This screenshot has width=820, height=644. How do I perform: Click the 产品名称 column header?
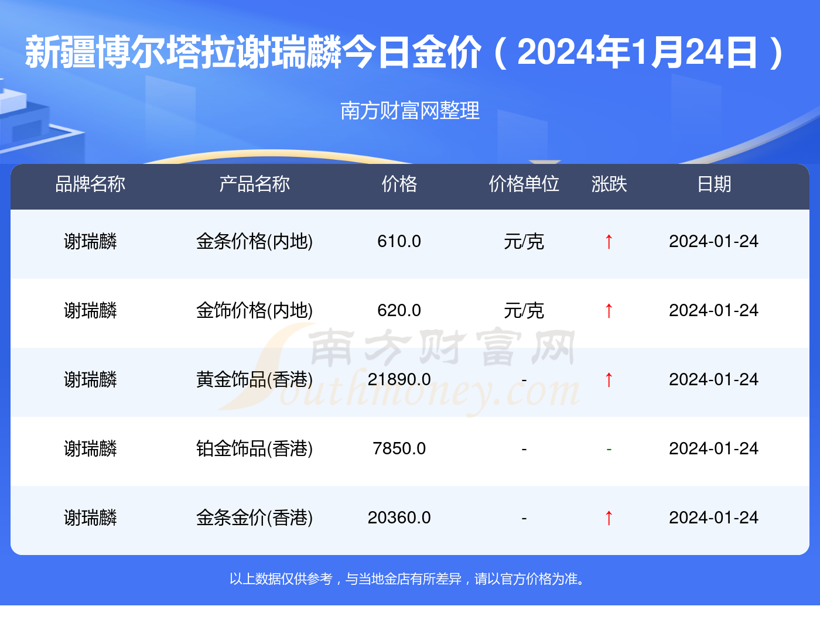coord(255,184)
